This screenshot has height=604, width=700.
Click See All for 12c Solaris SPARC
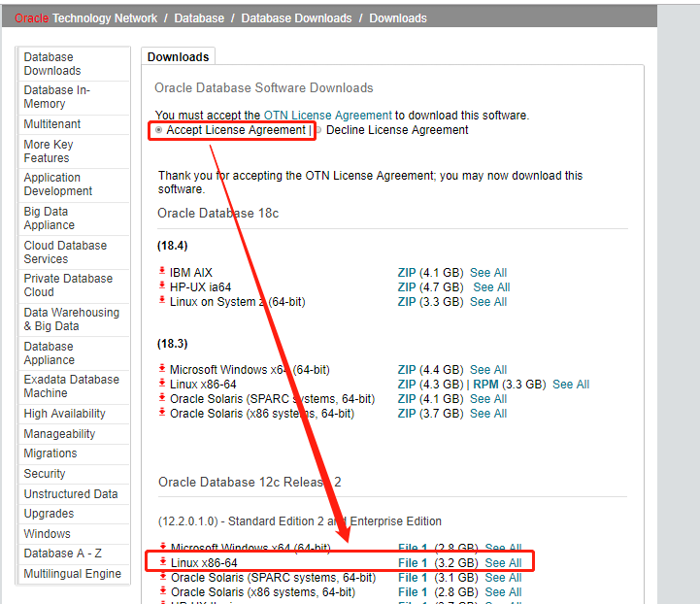tap(503, 578)
